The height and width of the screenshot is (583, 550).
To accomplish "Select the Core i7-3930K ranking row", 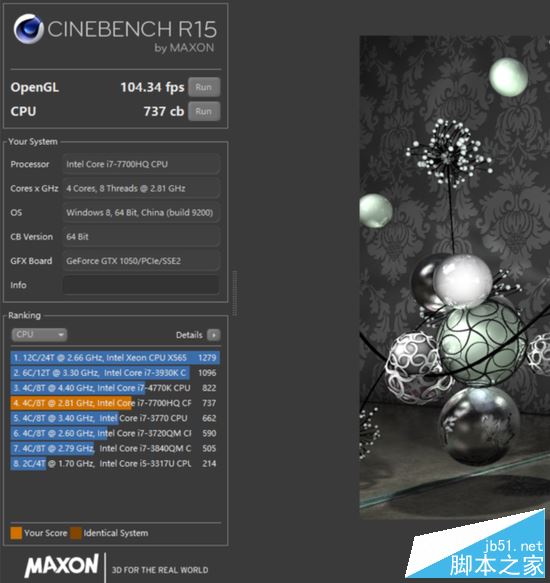I will click(x=115, y=373).
